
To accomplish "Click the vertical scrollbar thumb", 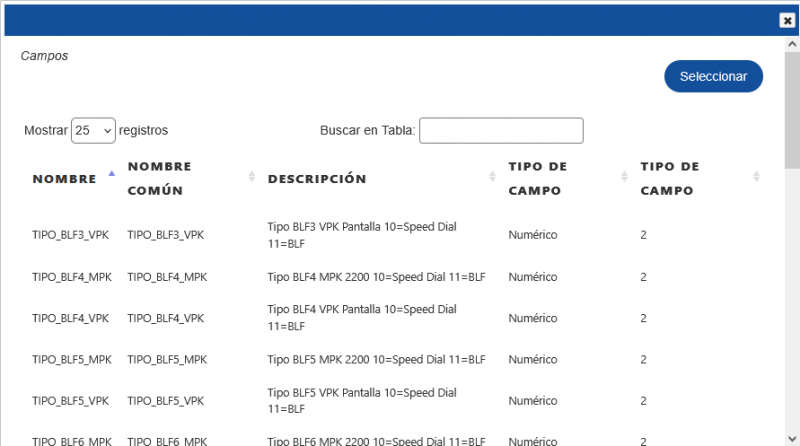I will pyautogui.click(x=792, y=110).
